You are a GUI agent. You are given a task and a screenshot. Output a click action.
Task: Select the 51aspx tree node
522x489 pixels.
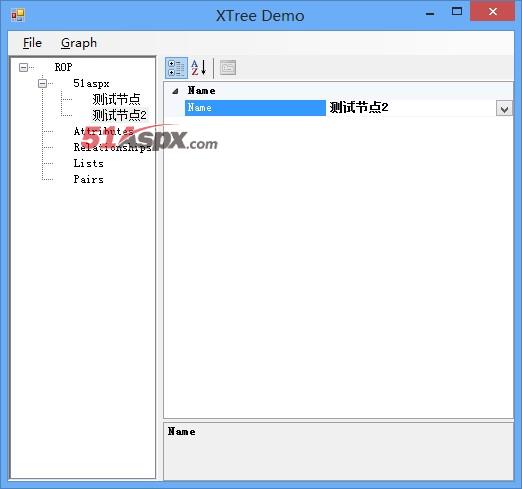coord(91,83)
